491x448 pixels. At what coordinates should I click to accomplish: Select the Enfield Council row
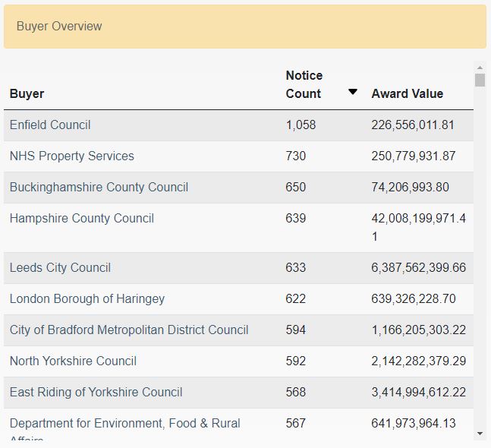click(x=238, y=125)
